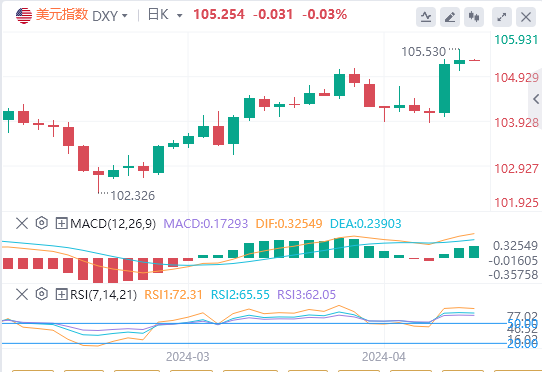The width and height of the screenshot is (542, 372).
Task: Click the RSI(7,14,21) label
Action: click(103, 295)
